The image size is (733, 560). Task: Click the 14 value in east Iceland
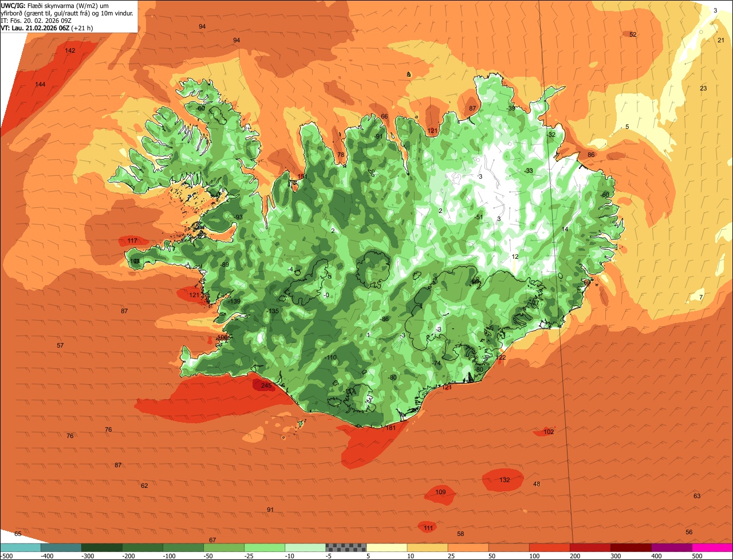[x=565, y=229]
